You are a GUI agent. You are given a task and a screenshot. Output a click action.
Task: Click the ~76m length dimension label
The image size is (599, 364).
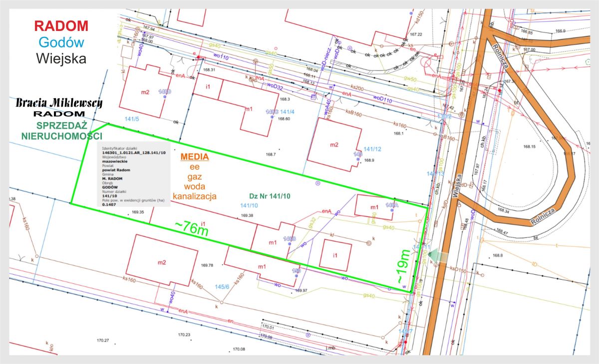pyautogui.click(x=191, y=227)
